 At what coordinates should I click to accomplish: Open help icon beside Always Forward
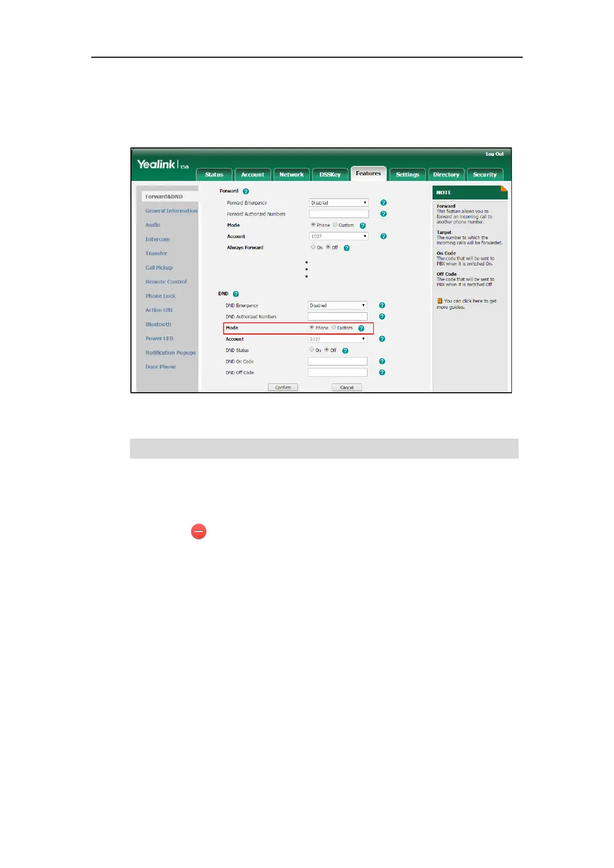[x=347, y=248]
